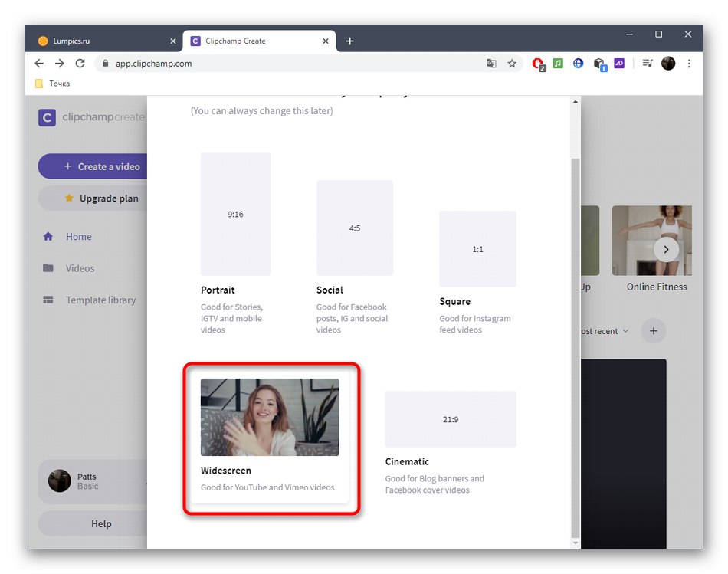Click the purple extension icon in the toolbar
The image size is (728, 574).
pos(619,64)
